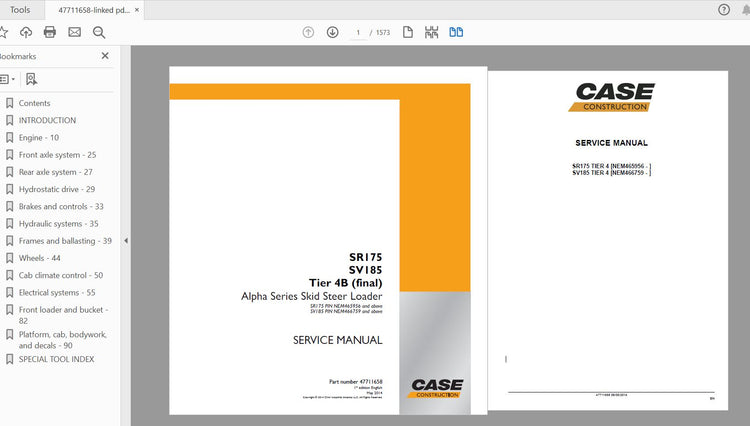750x426 pixels.
Task: Toggle two-page view icon
Action: (x=456, y=32)
